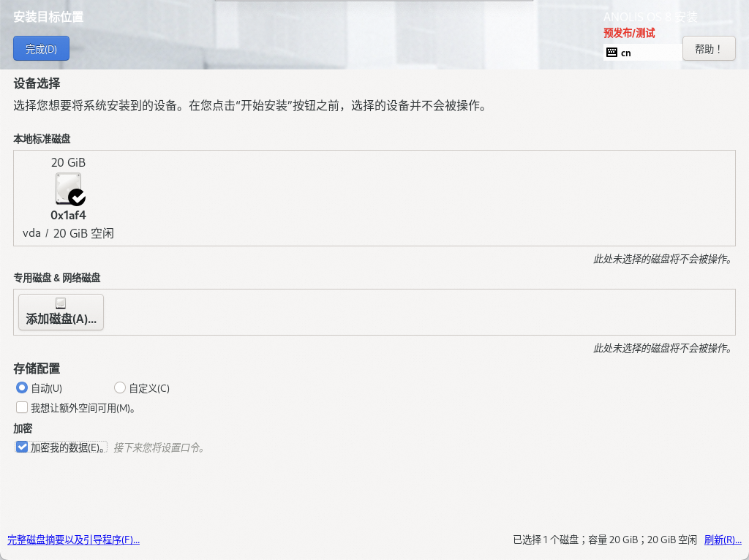Viewport: 749px width, 560px height.
Task: Select the 自动(U) automatic storage radio
Action: click(x=22, y=387)
